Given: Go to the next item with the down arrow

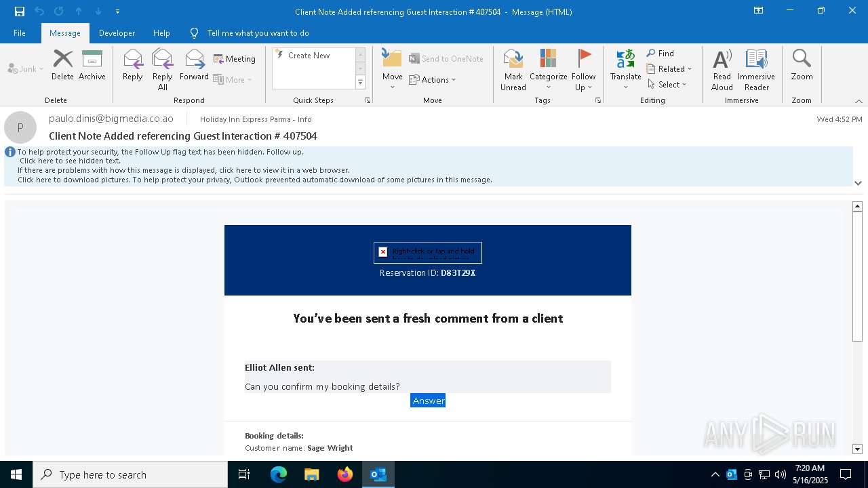Looking at the screenshot, I should click(98, 12).
